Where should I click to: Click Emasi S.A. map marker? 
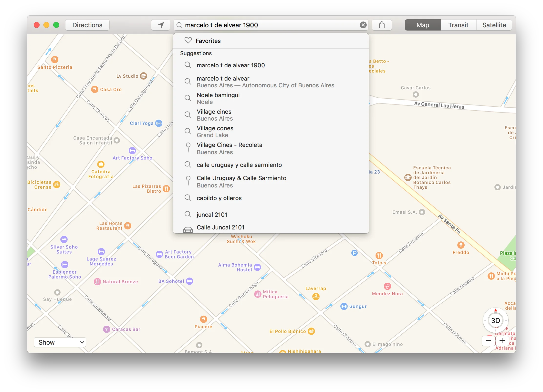point(422,212)
